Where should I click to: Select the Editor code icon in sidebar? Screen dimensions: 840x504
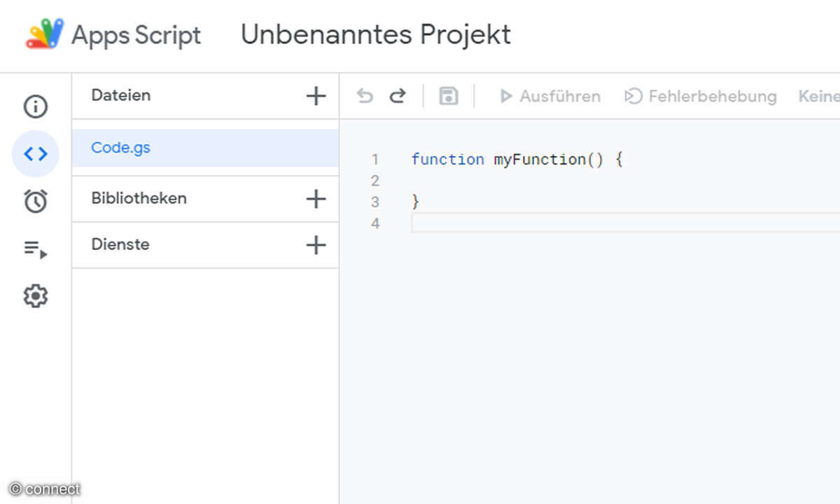pyautogui.click(x=36, y=153)
